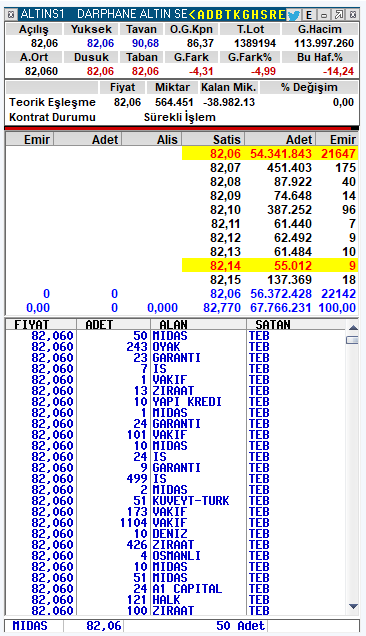Viewport: 366px width, 636px height.
Task: Select trade row 1104 VAKIF
Action: coord(176,522)
